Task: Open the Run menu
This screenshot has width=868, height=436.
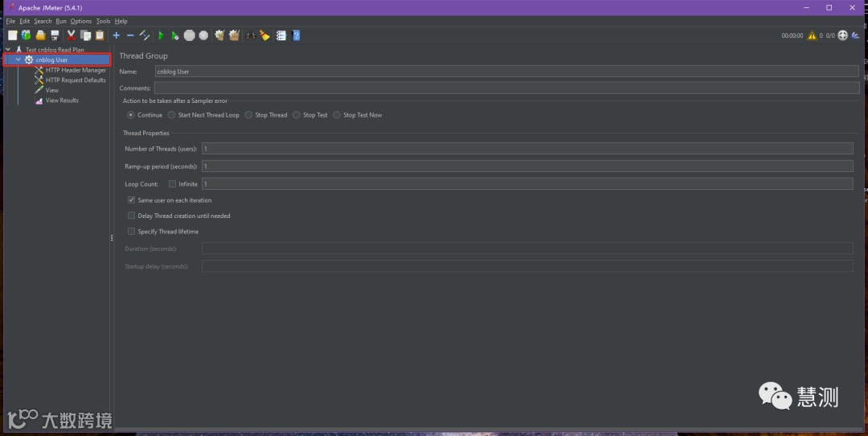Action: [x=61, y=21]
